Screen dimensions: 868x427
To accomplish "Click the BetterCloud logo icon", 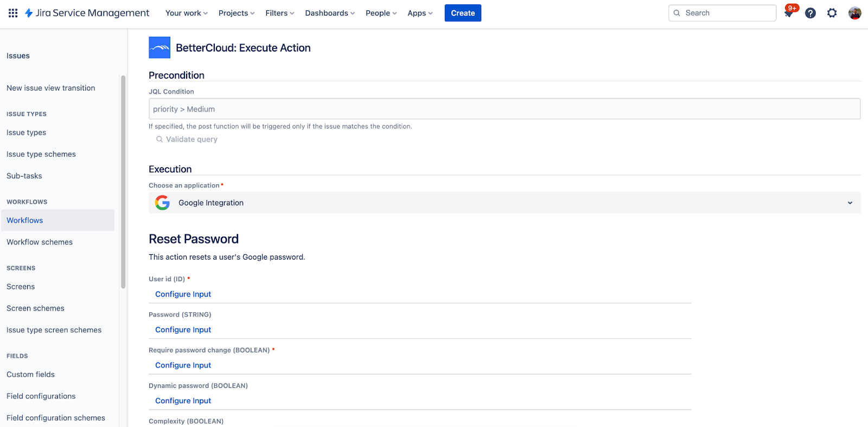I will [159, 48].
